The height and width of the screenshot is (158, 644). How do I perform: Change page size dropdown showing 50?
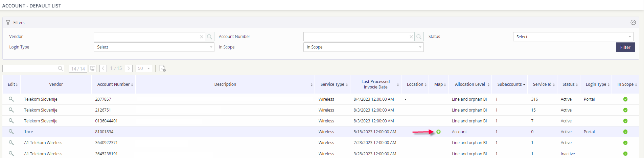point(144,68)
